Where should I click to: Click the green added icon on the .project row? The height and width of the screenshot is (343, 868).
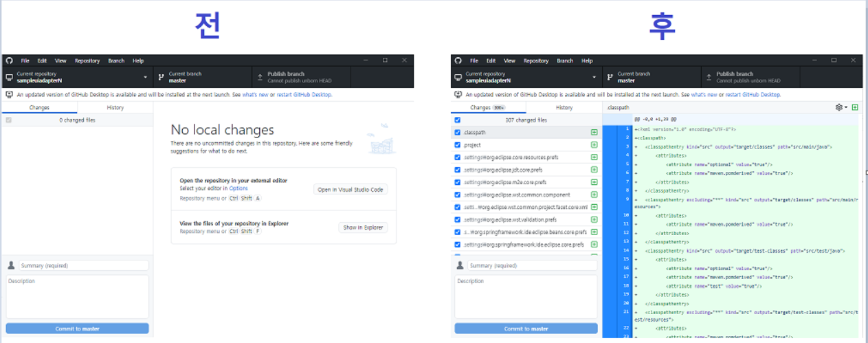point(594,145)
